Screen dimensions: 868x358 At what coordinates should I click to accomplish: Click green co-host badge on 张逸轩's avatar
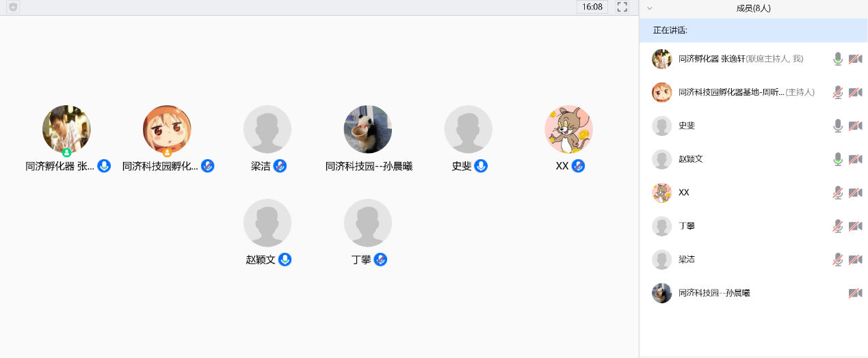pos(66,152)
